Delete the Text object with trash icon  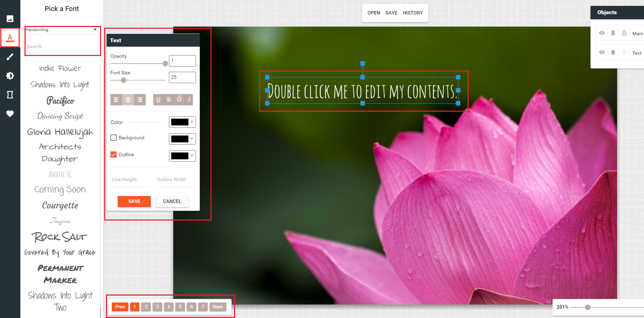pos(613,53)
